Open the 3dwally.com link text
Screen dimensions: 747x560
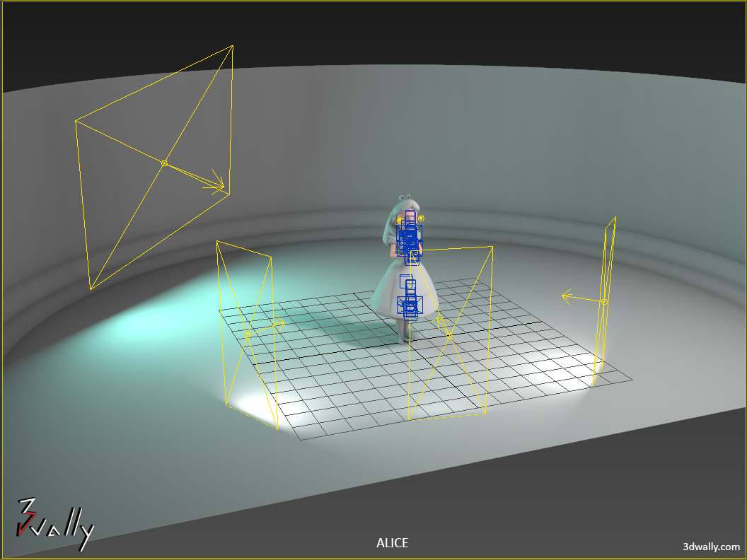711,547
